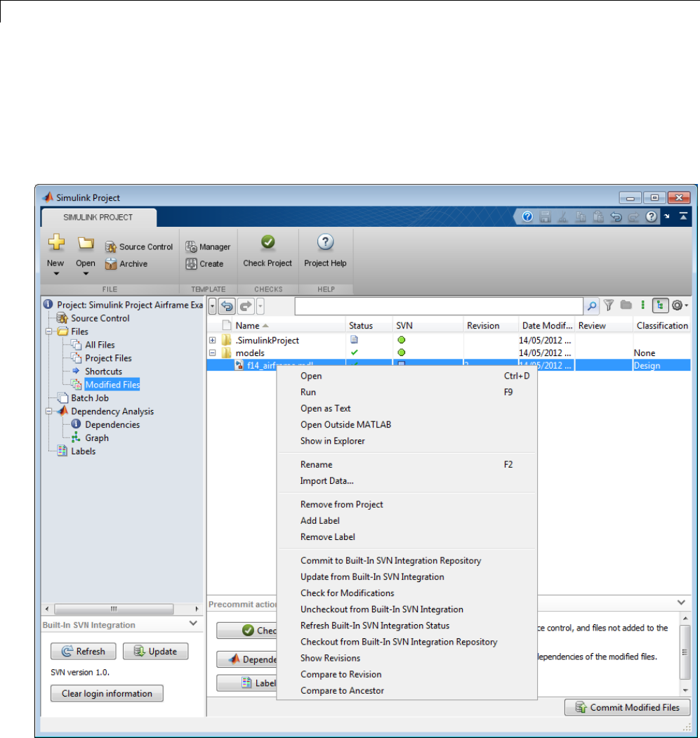The height and width of the screenshot is (738, 700).
Task: Click the Refresh button icon
Action: [x=67, y=651]
